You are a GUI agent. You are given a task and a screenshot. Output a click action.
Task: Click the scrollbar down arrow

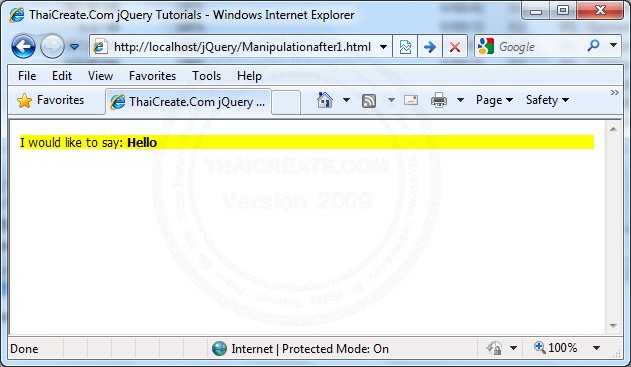[613, 325]
